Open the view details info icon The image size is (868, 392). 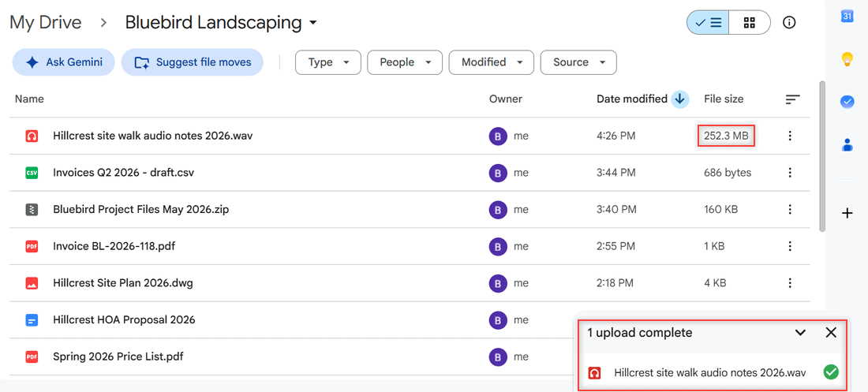(x=789, y=23)
